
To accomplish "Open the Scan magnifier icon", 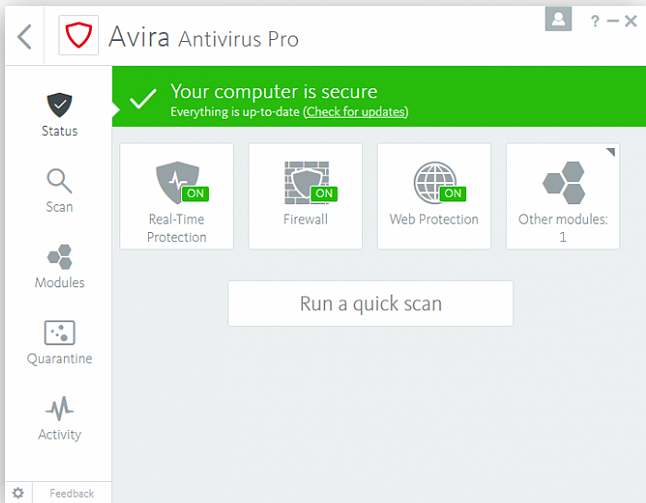I will tap(59, 181).
